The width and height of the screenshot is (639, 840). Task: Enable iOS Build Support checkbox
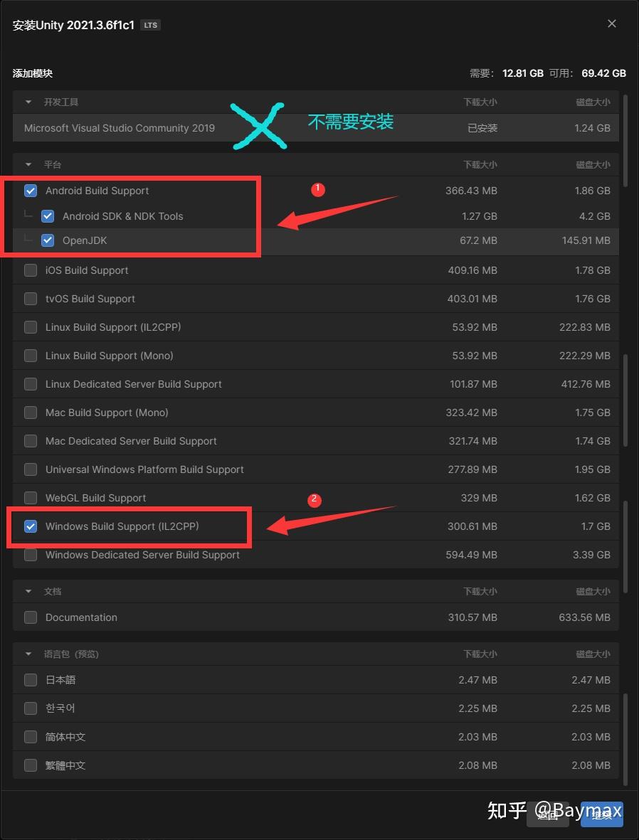31,270
